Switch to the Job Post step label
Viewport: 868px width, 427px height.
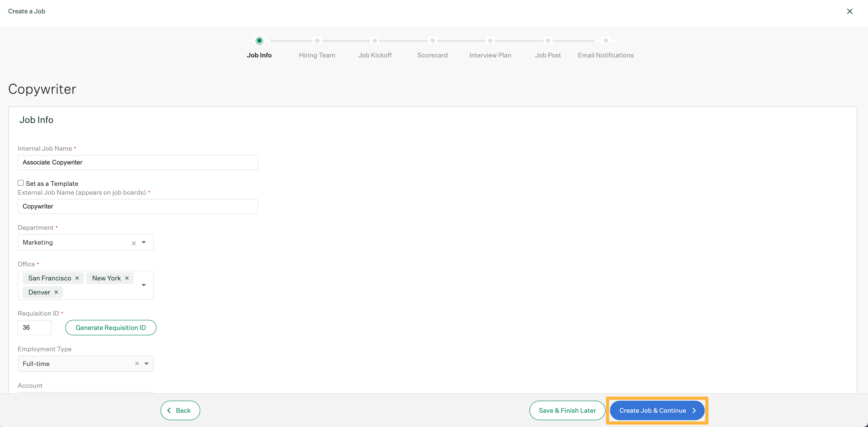tap(548, 55)
